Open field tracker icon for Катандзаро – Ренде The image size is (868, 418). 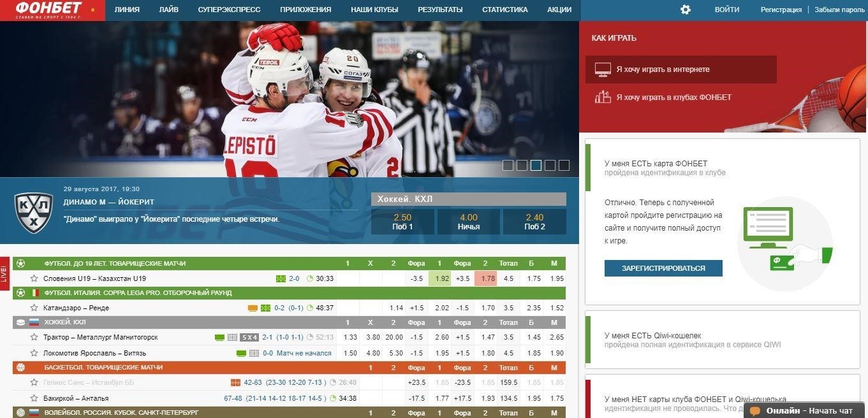coord(266,308)
